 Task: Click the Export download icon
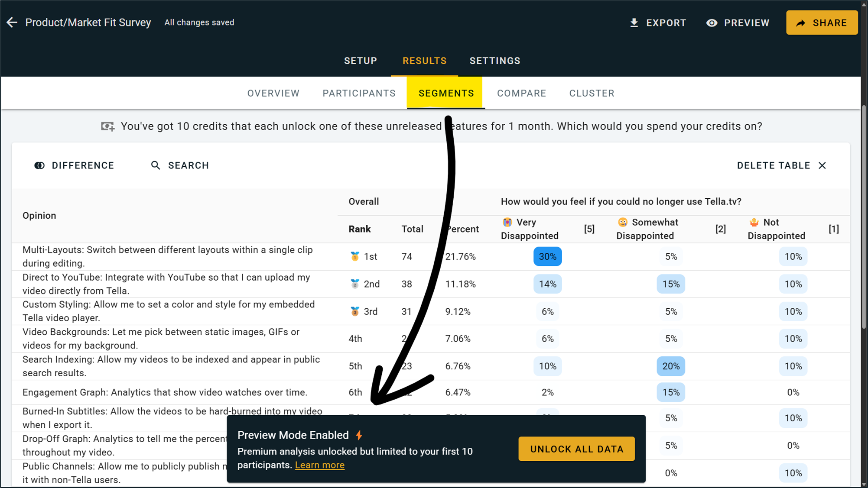tap(634, 23)
